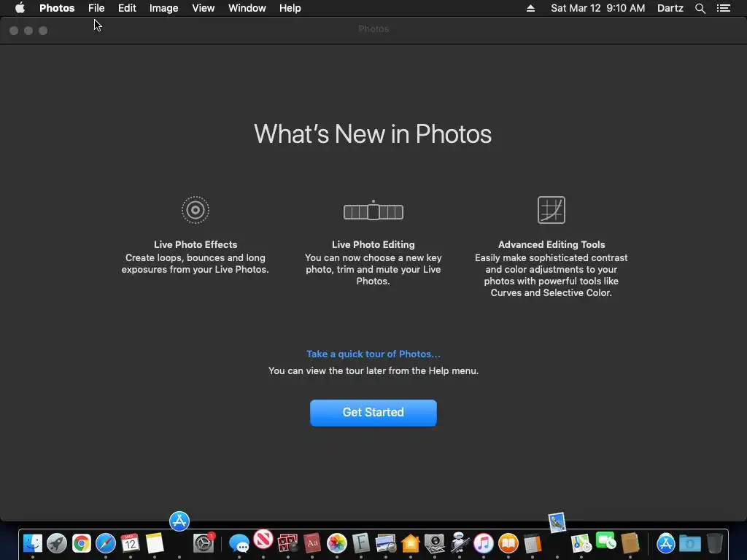Viewport: 747px width, 560px height.
Task: Open Notification Center list icon
Action: (723, 8)
